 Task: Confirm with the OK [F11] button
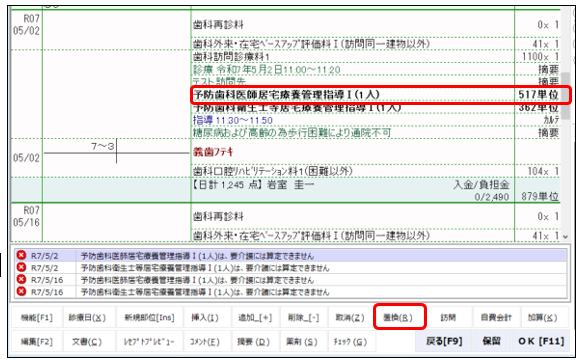click(541, 341)
